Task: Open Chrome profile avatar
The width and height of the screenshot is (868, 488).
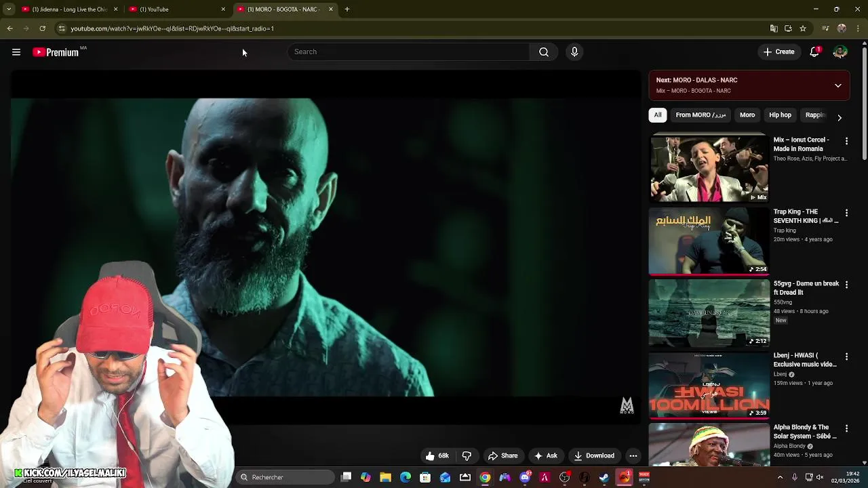Action: pos(842,28)
